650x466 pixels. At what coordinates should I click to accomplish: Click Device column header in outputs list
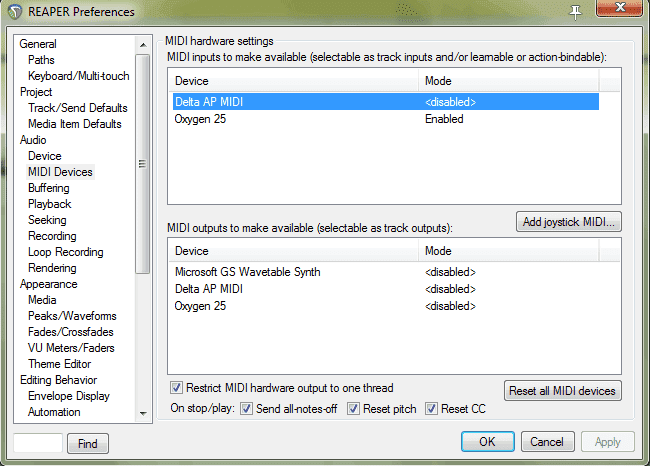click(x=294, y=251)
